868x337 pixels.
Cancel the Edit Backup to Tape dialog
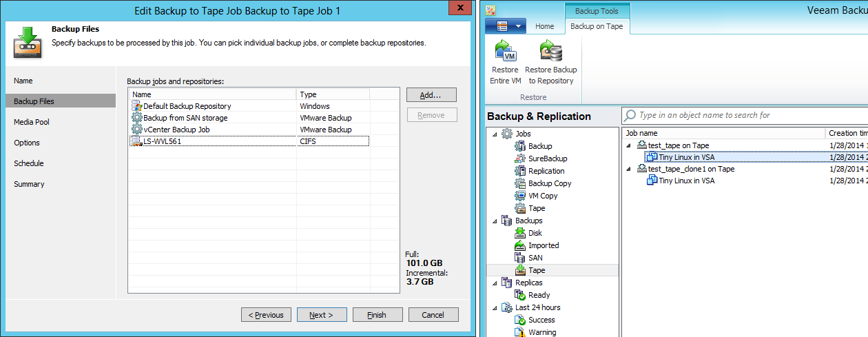pyautogui.click(x=433, y=315)
